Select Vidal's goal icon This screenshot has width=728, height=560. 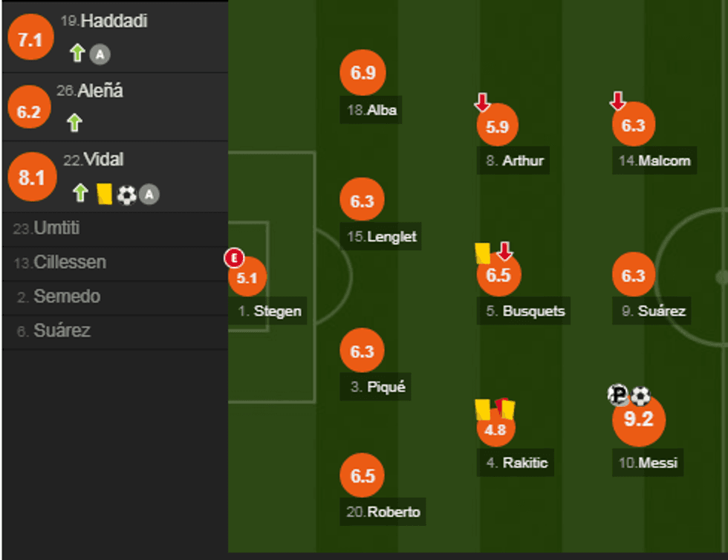126,195
